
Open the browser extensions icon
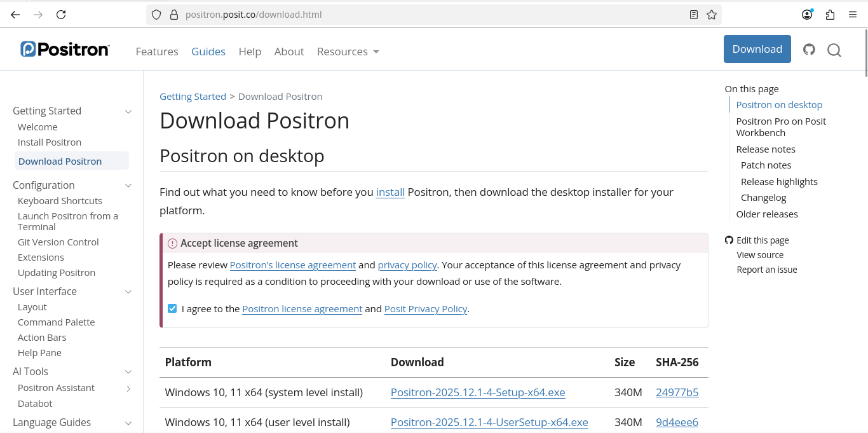coord(830,15)
